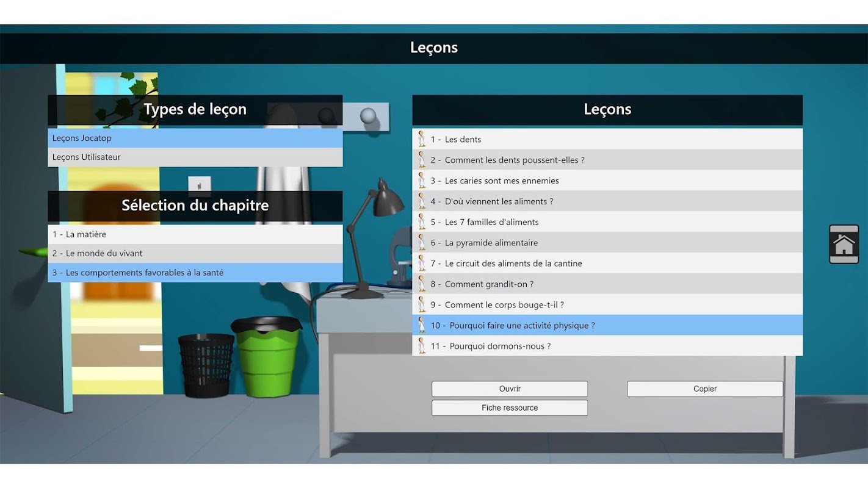Choose chapter '2 - Le monde du vivant'
Image resolution: width=868 pixels, height=488 pixels.
[195, 253]
